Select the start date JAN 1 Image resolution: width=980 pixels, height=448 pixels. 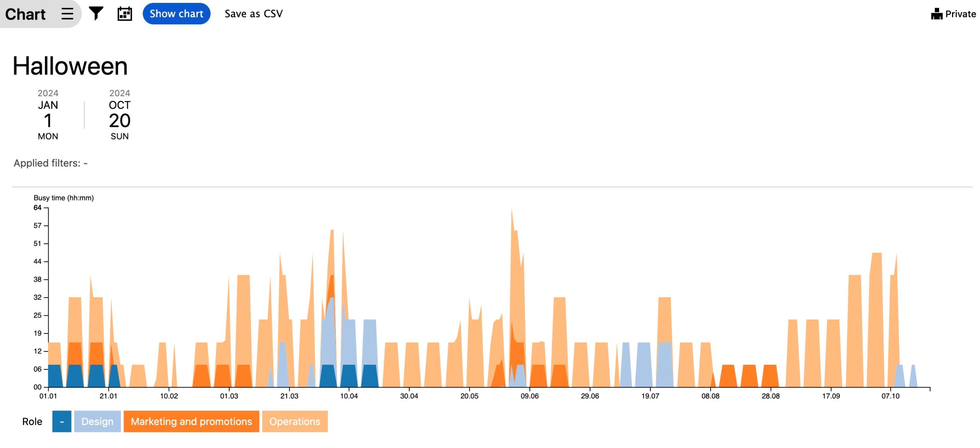[x=48, y=115]
